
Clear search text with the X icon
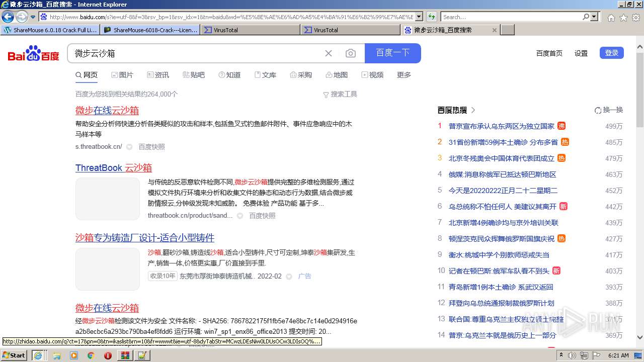tap(329, 53)
